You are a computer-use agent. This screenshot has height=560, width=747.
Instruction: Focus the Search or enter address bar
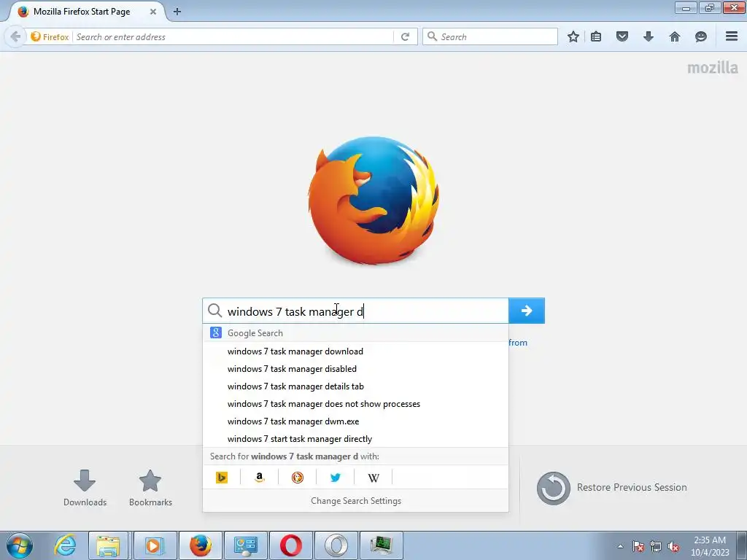(x=233, y=36)
